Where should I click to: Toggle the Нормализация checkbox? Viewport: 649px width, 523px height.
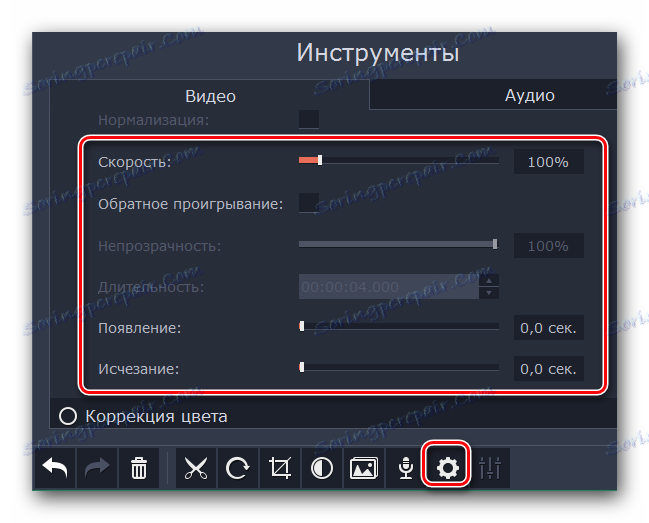click(x=309, y=119)
